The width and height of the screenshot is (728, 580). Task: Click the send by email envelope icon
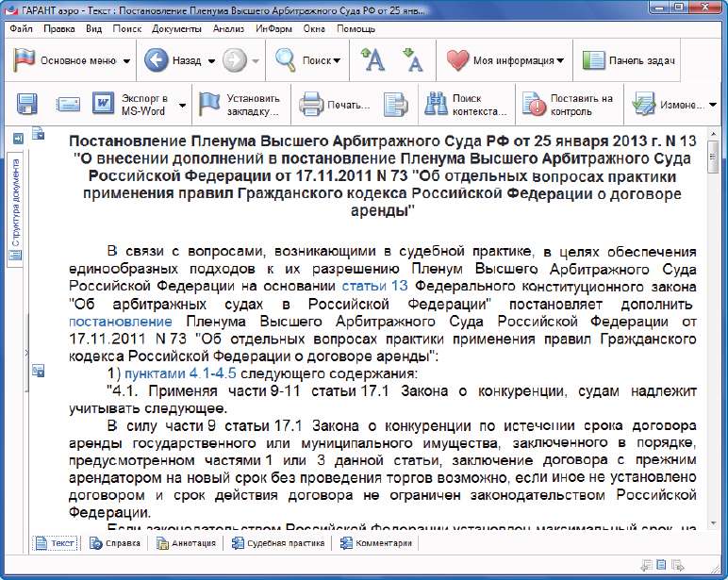coord(67,104)
